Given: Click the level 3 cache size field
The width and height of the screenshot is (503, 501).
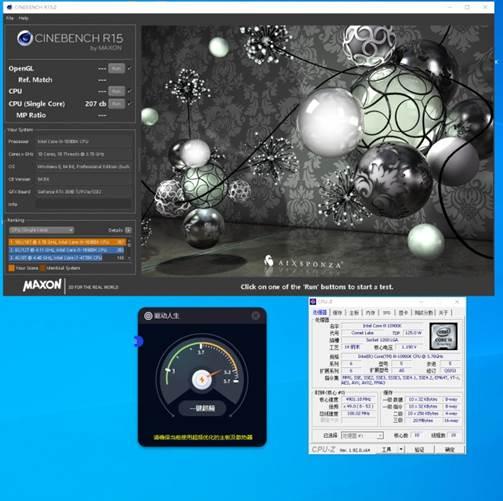Looking at the screenshot, I should tap(423, 421).
